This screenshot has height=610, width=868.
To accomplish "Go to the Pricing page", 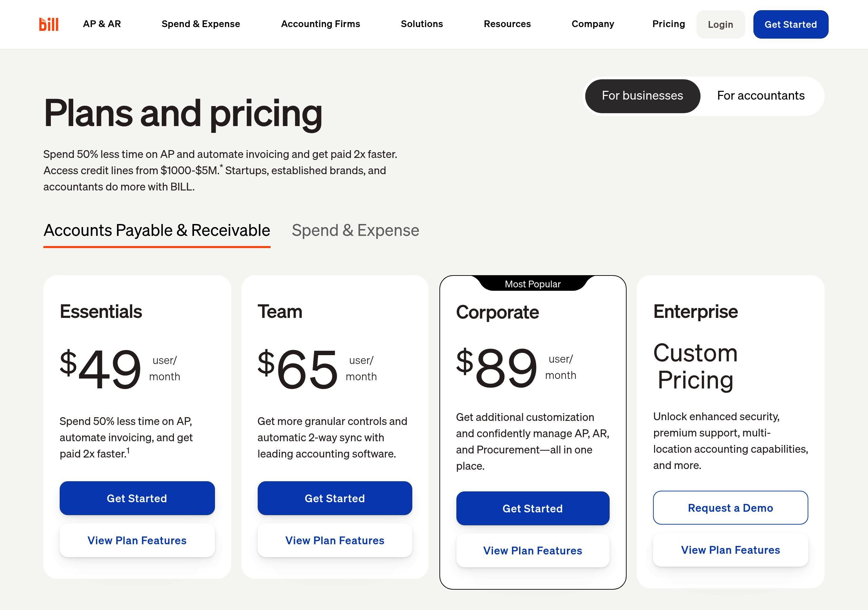I will tap(668, 24).
